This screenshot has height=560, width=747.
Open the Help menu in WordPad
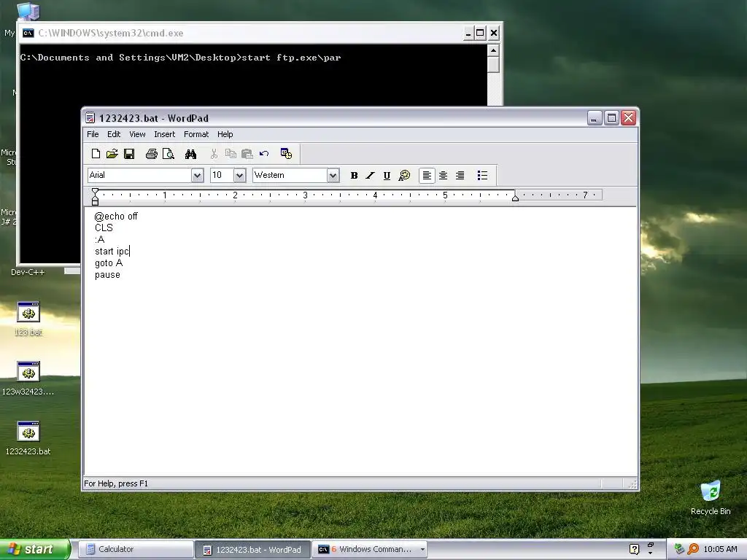tap(225, 134)
